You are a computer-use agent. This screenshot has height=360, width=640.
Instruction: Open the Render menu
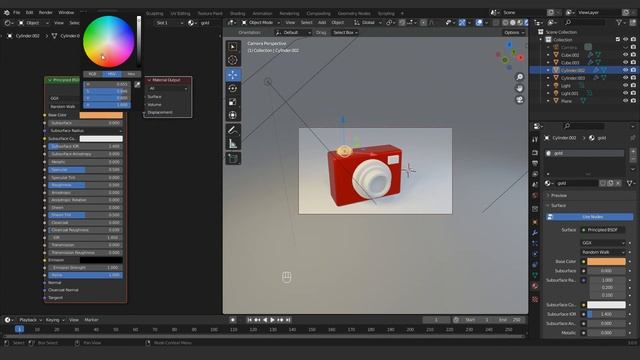(x=45, y=13)
